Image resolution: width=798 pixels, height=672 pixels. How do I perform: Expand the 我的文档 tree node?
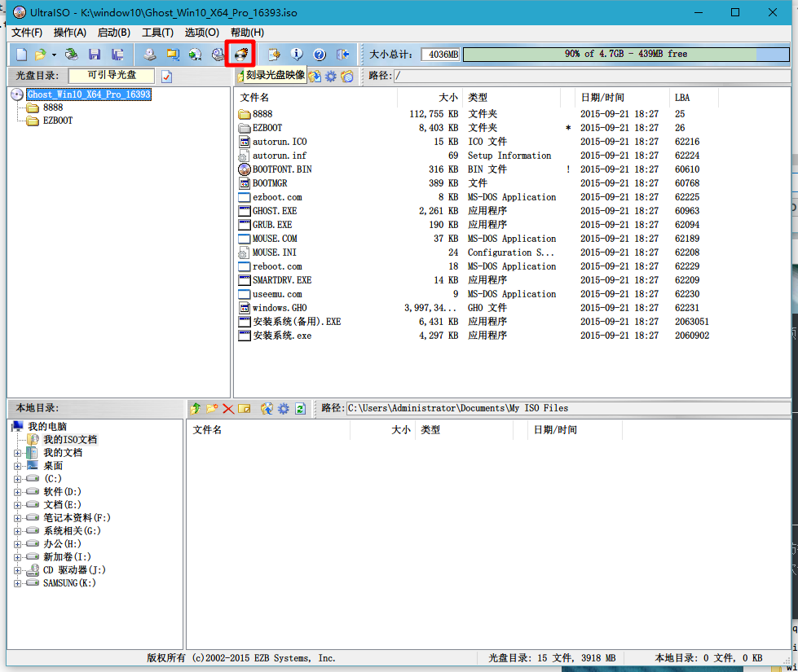[17, 453]
